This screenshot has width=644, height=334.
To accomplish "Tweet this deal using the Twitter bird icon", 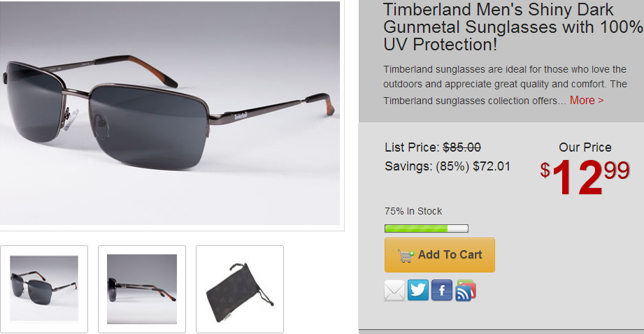I will 418,290.
